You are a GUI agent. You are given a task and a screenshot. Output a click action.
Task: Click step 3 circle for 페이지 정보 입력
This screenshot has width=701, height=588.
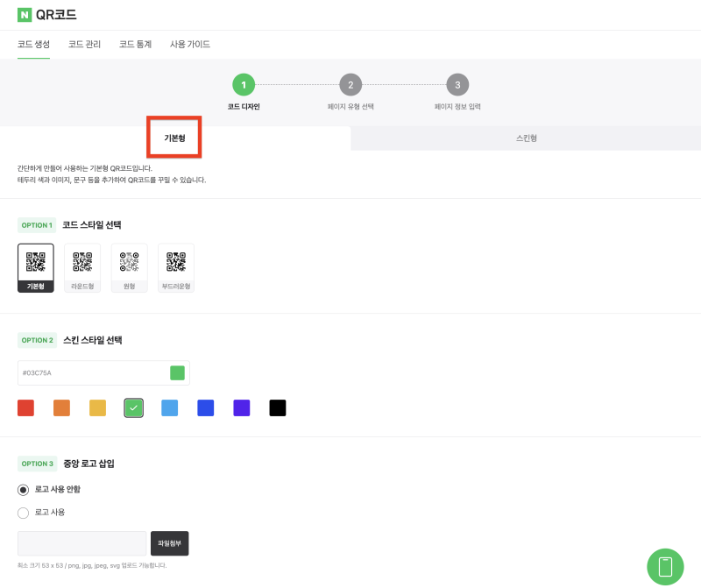[x=457, y=85]
